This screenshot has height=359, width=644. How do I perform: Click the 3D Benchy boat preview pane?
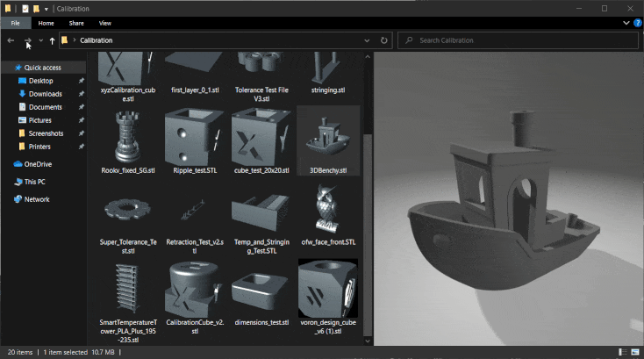[509, 198]
